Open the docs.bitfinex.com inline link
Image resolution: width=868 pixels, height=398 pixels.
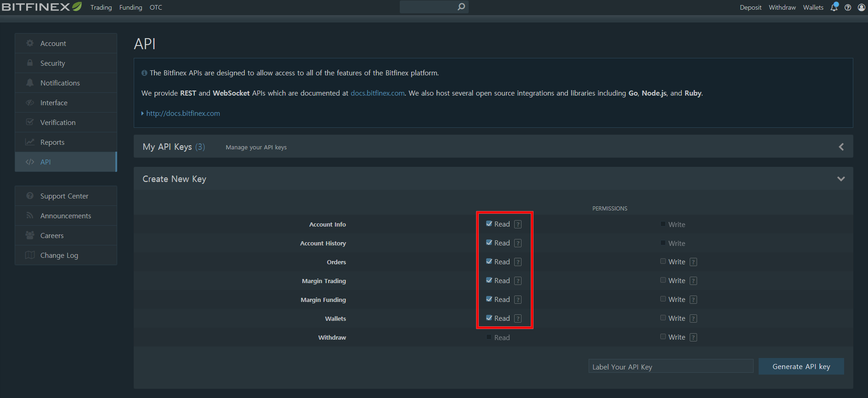pos(378,93)
